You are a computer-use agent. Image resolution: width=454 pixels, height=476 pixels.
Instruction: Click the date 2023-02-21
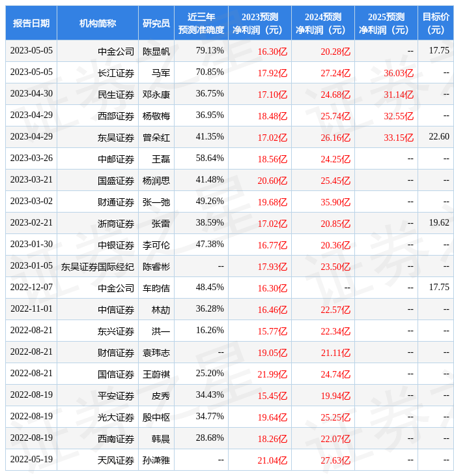click(x=31, y=223)
